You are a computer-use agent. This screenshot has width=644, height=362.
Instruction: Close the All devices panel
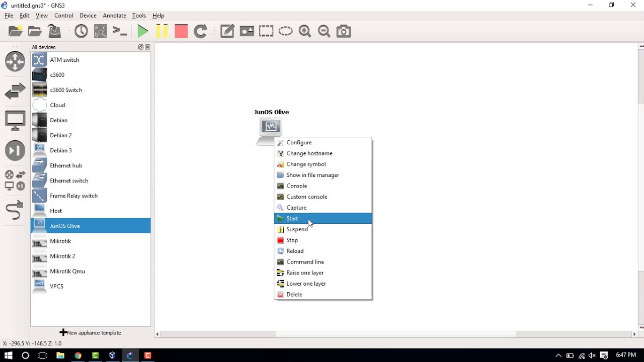pos(147,47)
